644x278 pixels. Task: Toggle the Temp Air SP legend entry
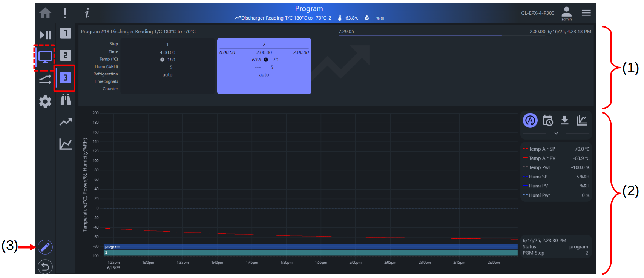pyautogui.click(x=556, y=149)
